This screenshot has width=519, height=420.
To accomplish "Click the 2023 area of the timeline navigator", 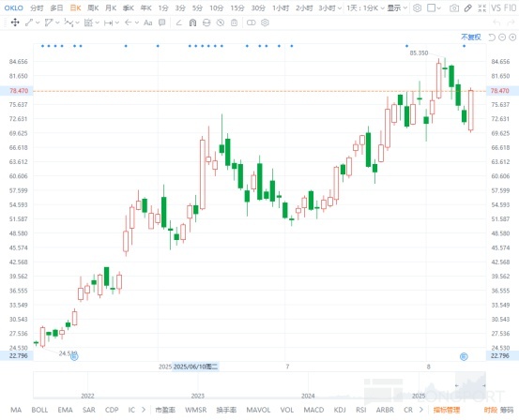I will [x=198, y=396].
